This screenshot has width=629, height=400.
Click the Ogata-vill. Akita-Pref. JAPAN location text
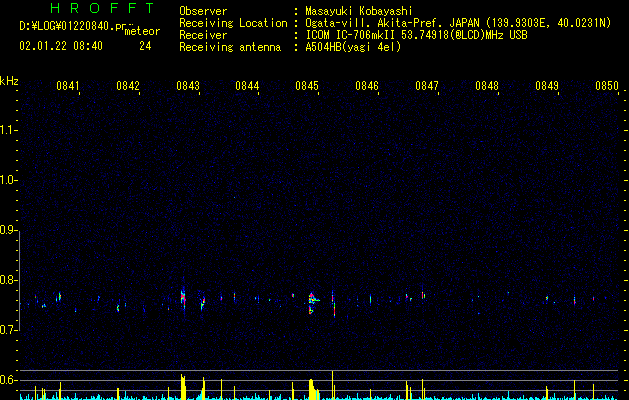pos(392,23)
